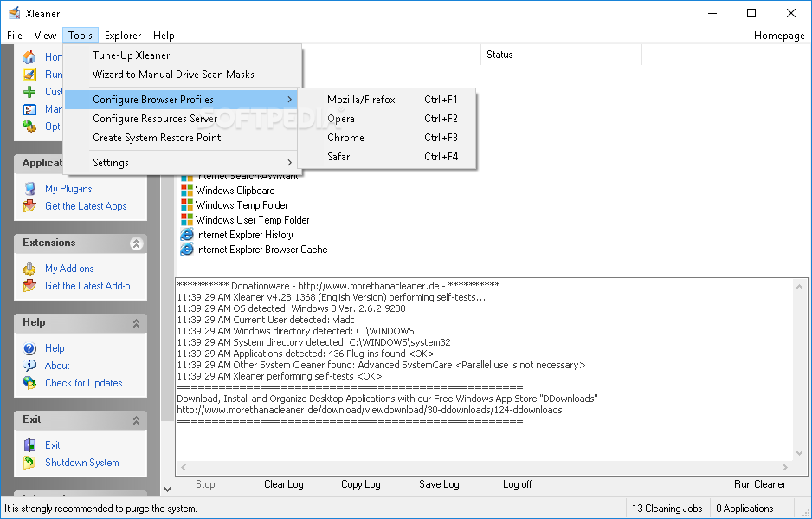Screen dimensions: 812x519
Task: Click the Shutdown System icon
Action: point(29,462)
